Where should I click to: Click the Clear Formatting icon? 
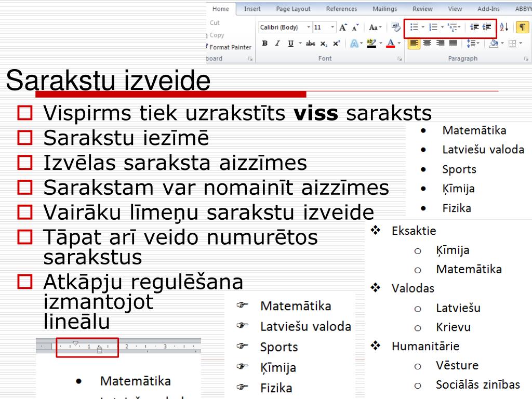395,27
